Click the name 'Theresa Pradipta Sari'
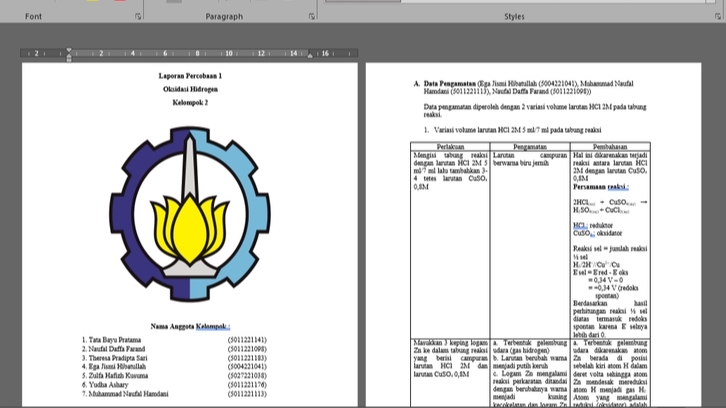Screen dimensions: 726x408 [118, 358]
